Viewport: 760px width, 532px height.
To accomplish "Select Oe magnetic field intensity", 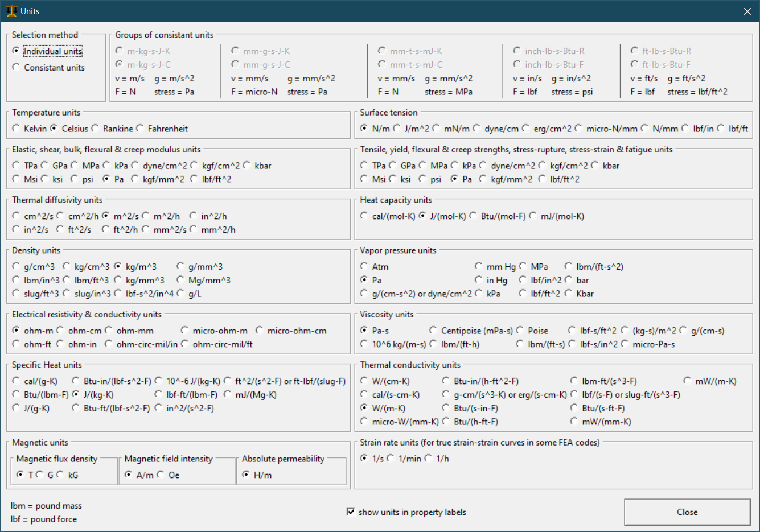I will pos(161,475).
